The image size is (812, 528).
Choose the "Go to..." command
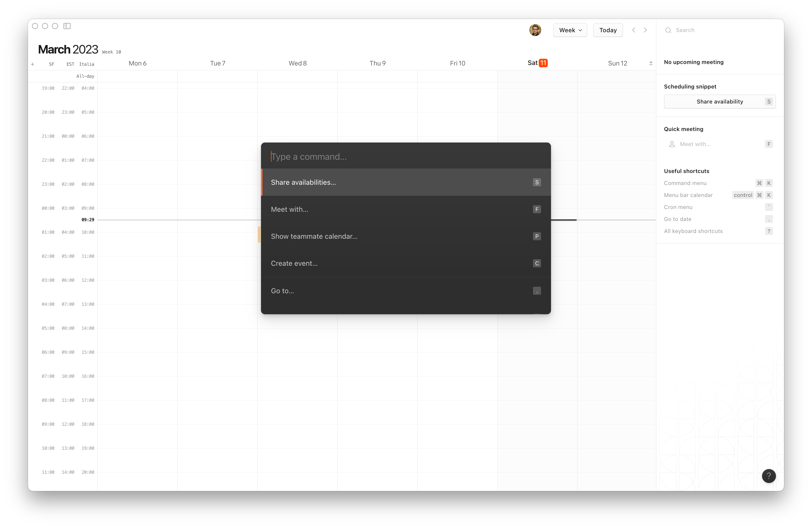[x=405, y=290]
